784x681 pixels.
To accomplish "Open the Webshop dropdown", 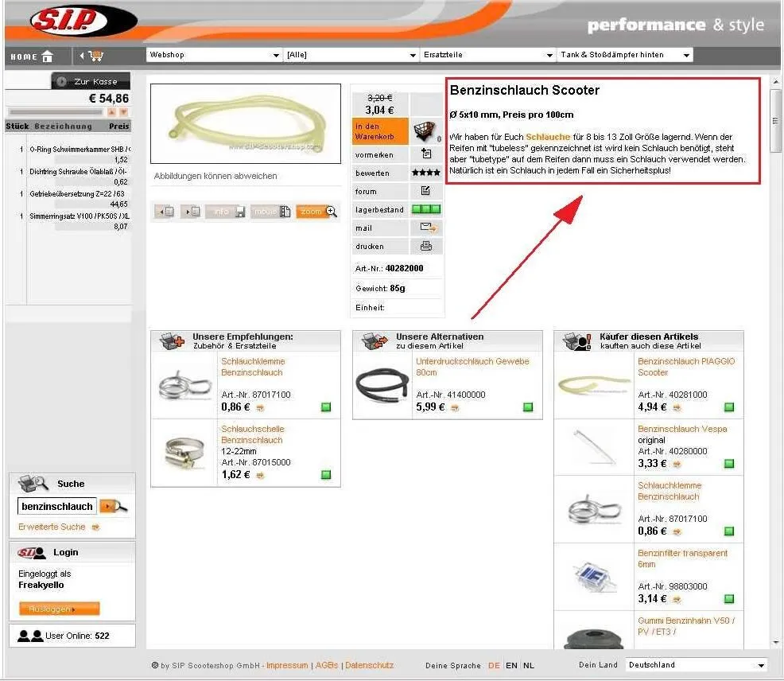I will point(214,55).
